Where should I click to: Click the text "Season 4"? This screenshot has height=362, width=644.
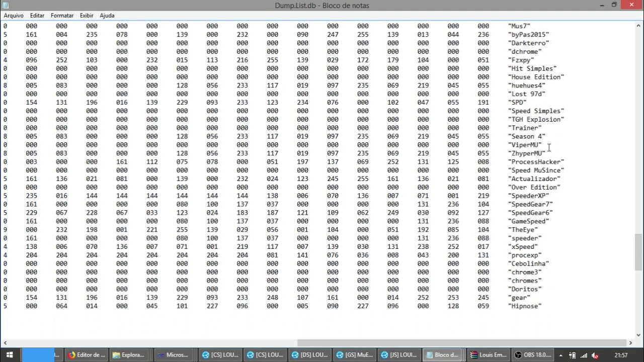coord(527,136)
